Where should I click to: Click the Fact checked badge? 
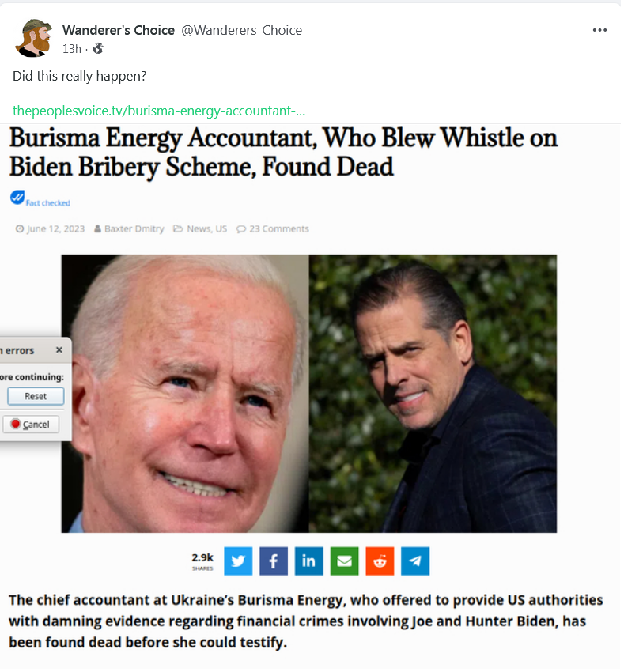pos(41,200)
